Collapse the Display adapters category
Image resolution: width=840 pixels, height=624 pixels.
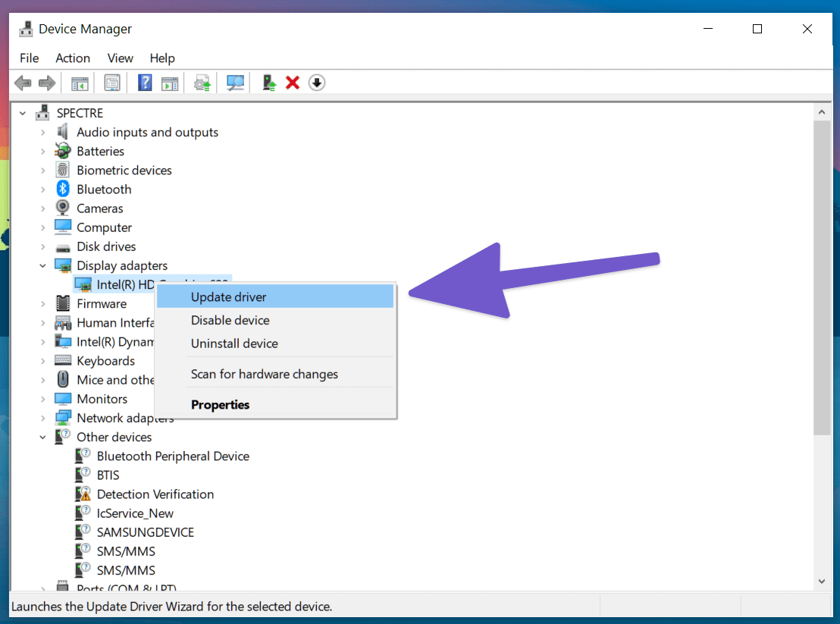43,265
